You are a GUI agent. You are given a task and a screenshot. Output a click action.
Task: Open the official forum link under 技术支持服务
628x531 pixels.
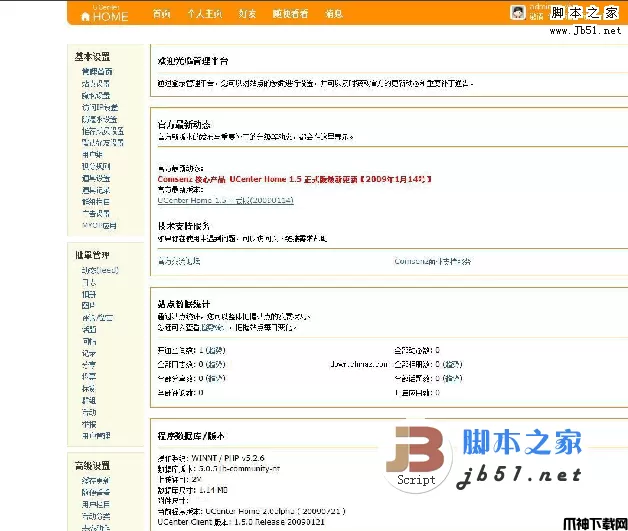(179, 261)
